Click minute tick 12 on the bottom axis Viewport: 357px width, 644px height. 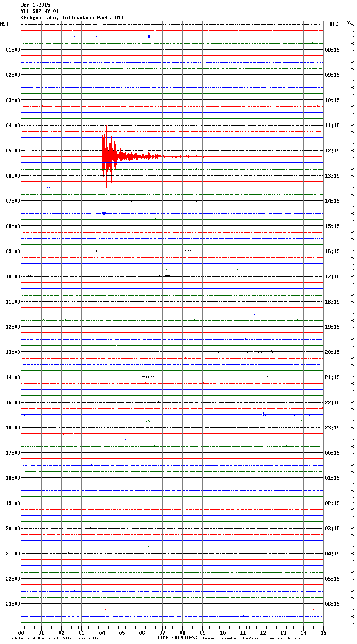click(263, 633)
